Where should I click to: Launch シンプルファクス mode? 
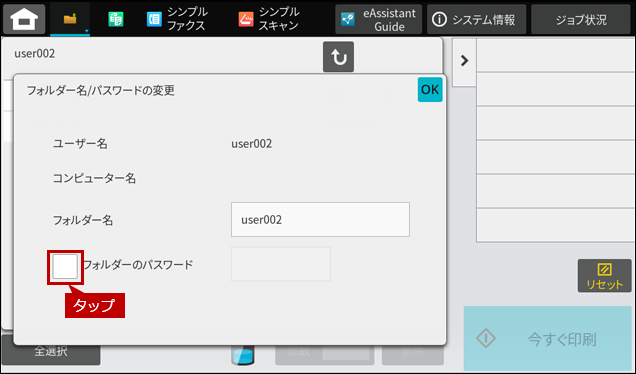point(177,19)
